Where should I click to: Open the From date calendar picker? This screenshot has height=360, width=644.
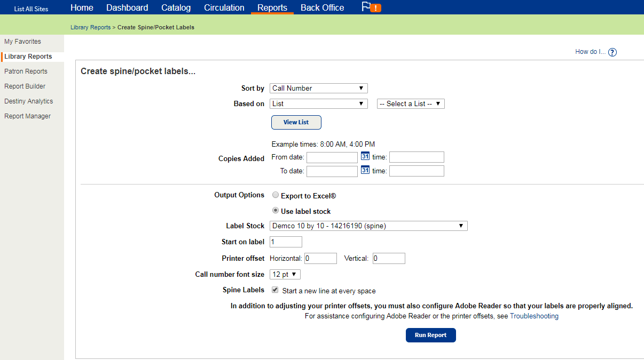(365, 156)
